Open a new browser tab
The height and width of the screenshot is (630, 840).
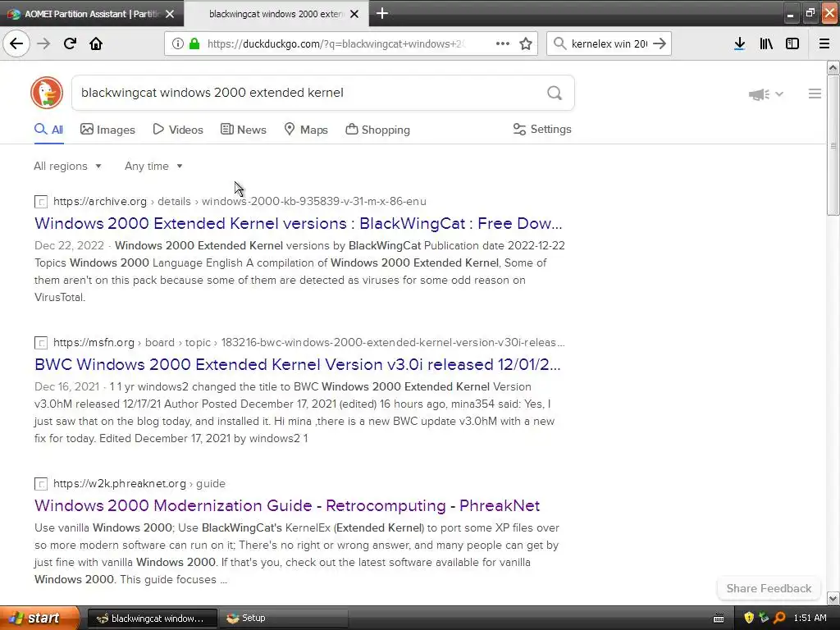(x=382, y=13)
